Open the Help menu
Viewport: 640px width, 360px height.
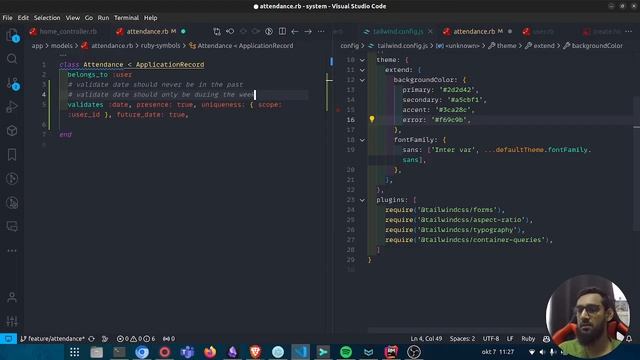[x=151, y=18]
